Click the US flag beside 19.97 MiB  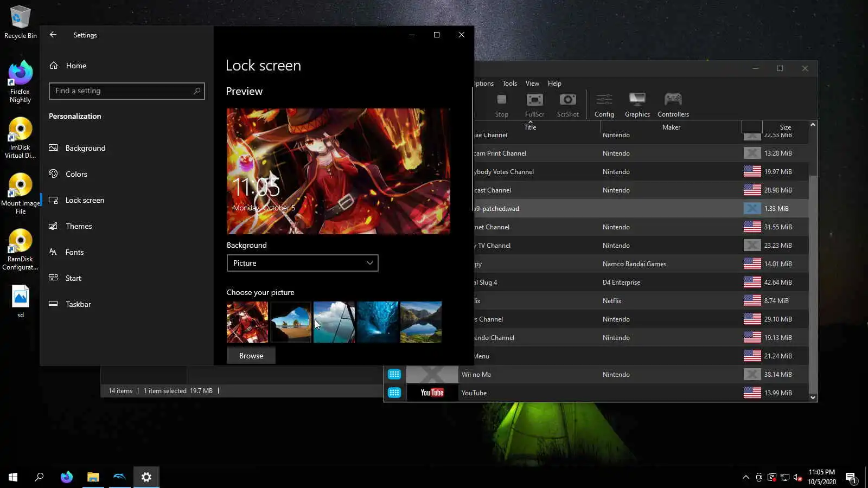click(x=752, y=171)
